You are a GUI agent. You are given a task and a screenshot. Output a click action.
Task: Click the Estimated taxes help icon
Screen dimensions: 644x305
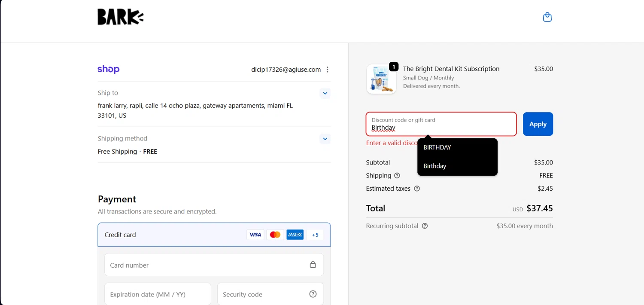point(417,189)
